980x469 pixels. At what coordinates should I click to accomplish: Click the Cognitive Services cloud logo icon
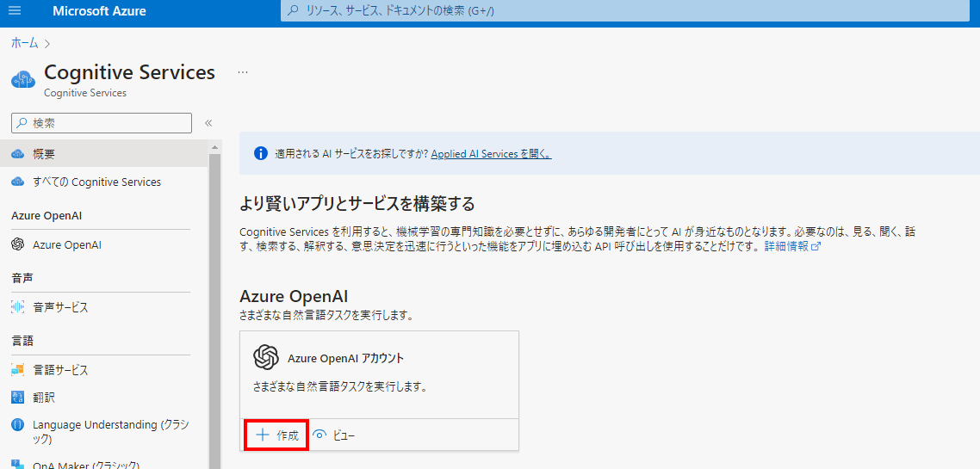24,80
